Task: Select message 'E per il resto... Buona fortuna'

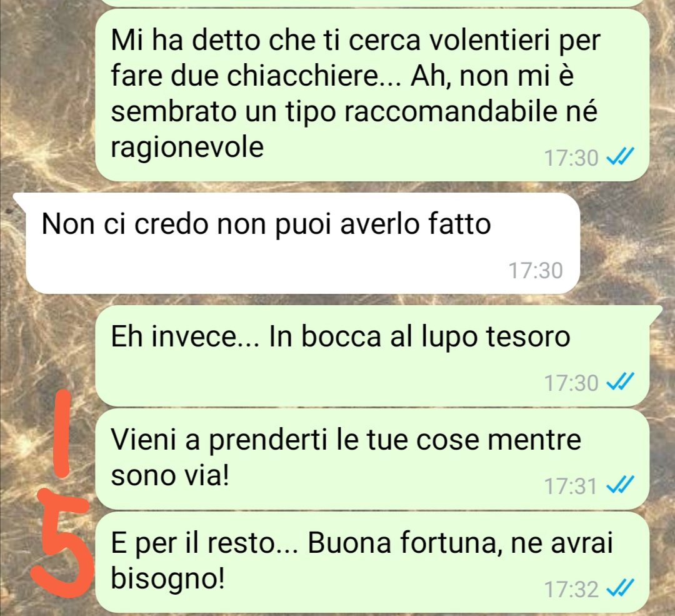Action: [x=371, y=563]
